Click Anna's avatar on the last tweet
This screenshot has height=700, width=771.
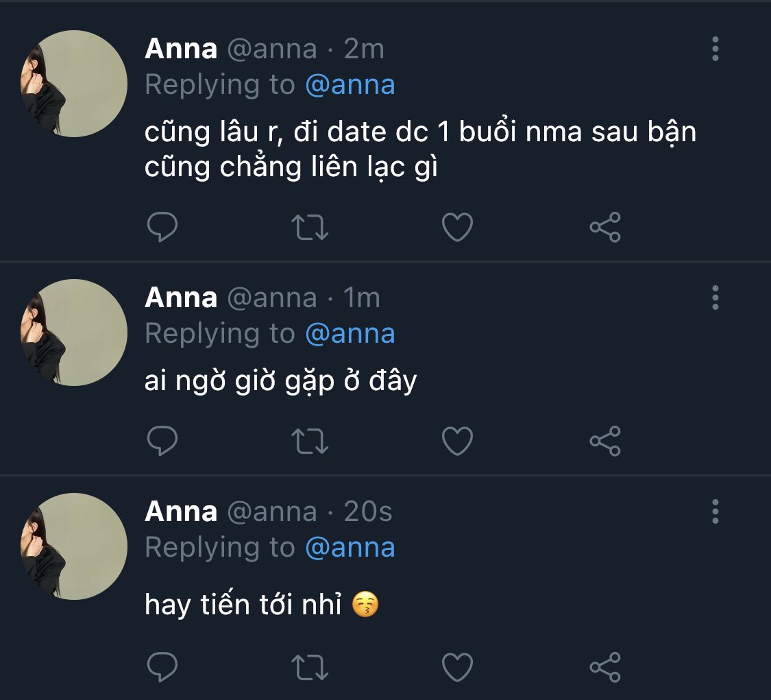tap(74, 546)
